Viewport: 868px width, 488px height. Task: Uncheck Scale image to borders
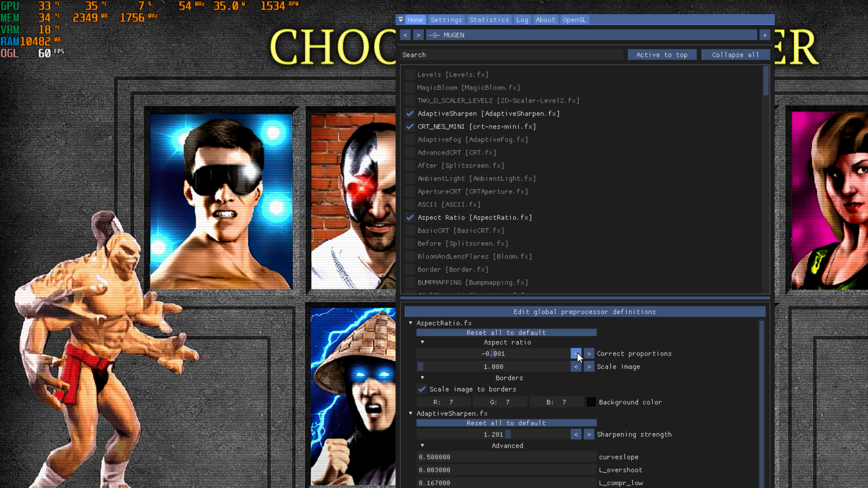(421, 389)
